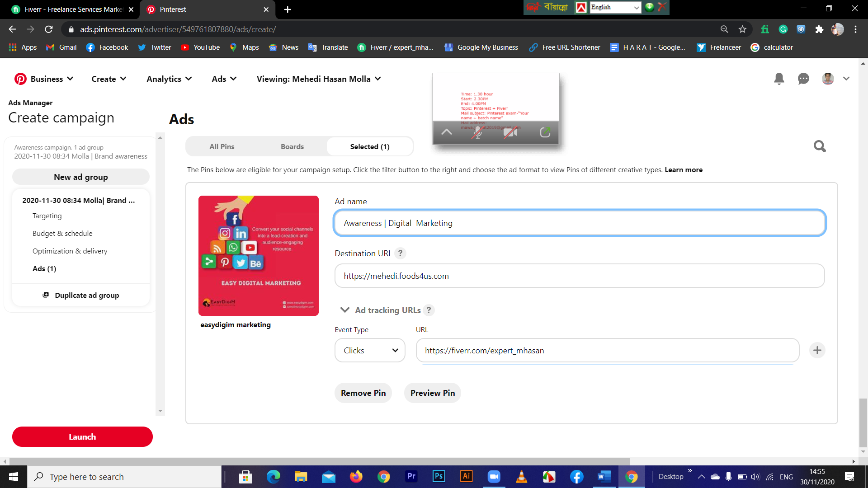Open the Analytics dropdown menu

[x=169, y=79]
